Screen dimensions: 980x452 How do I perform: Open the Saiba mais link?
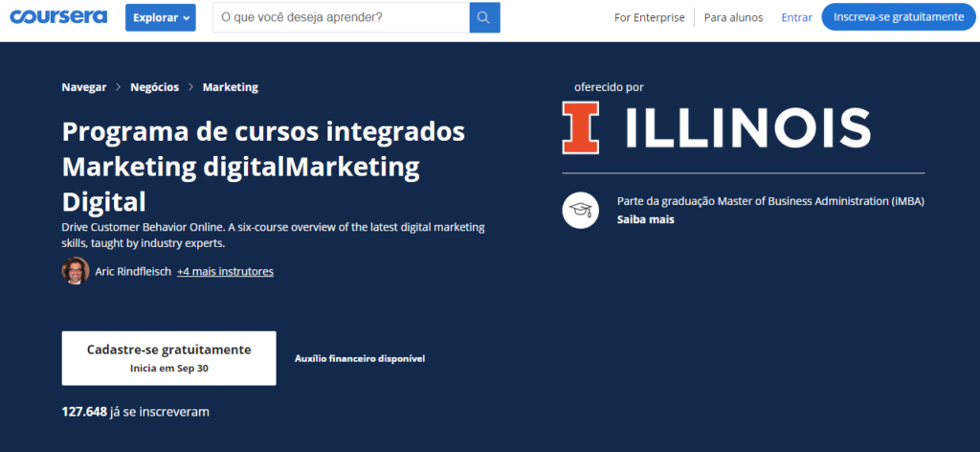[646, 219]
